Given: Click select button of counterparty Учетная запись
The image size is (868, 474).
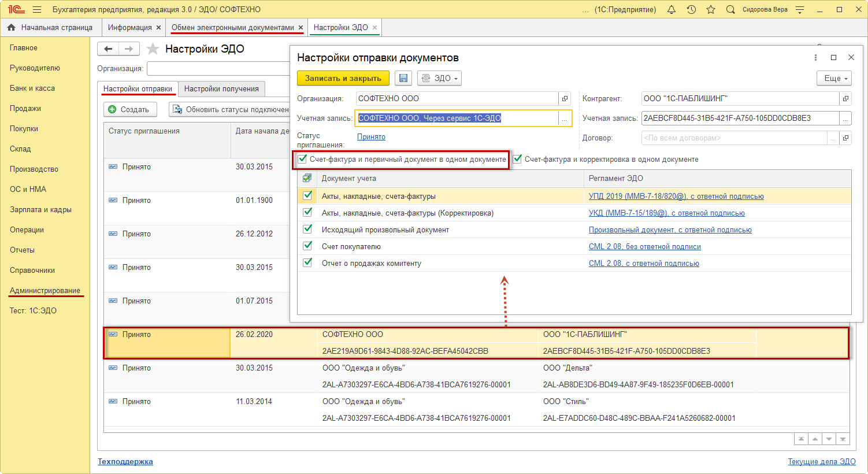Looking at the screenshot, I should (845, 118).
